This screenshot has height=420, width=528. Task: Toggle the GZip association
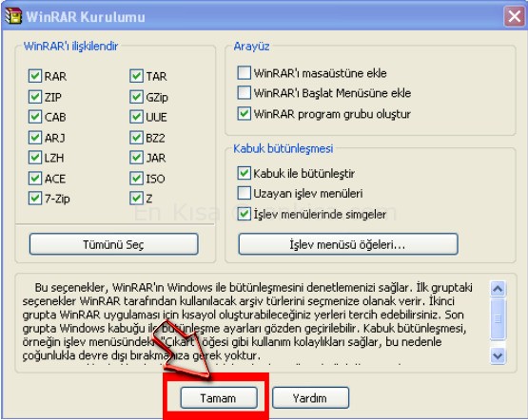[x=136, y=97]
